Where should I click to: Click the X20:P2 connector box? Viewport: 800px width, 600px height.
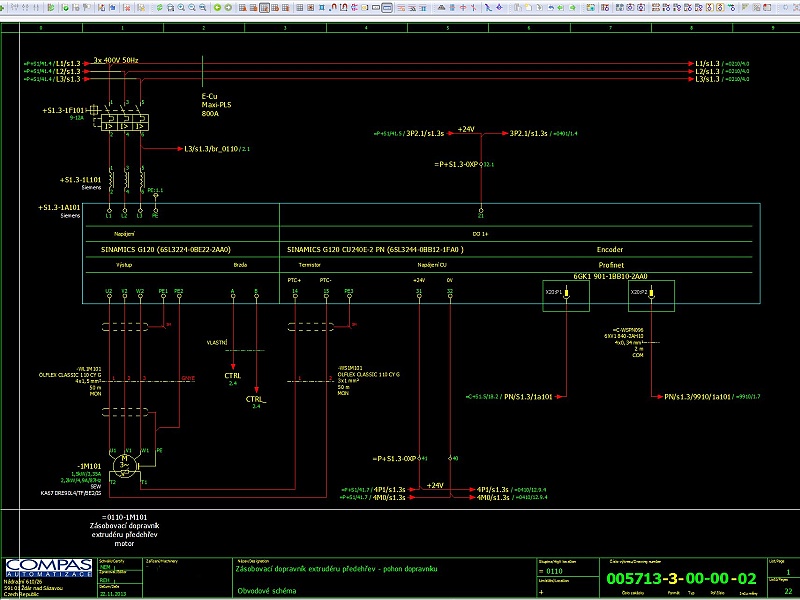651,295
